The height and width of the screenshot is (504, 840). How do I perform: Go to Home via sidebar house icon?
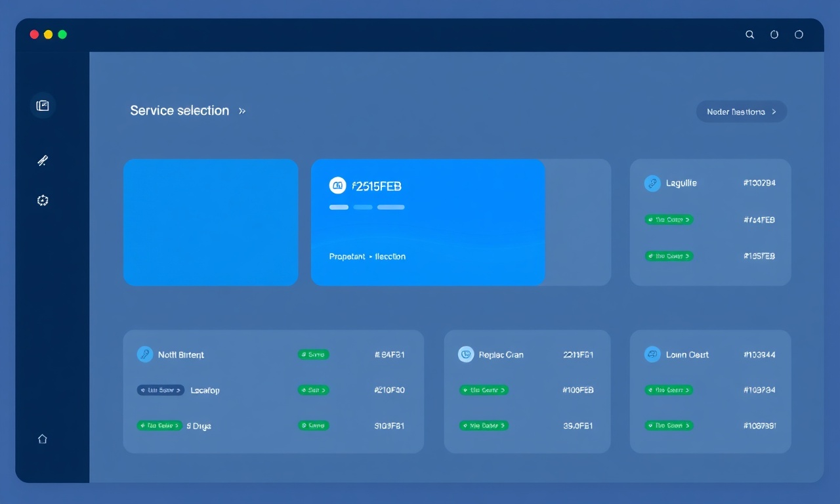43,439
